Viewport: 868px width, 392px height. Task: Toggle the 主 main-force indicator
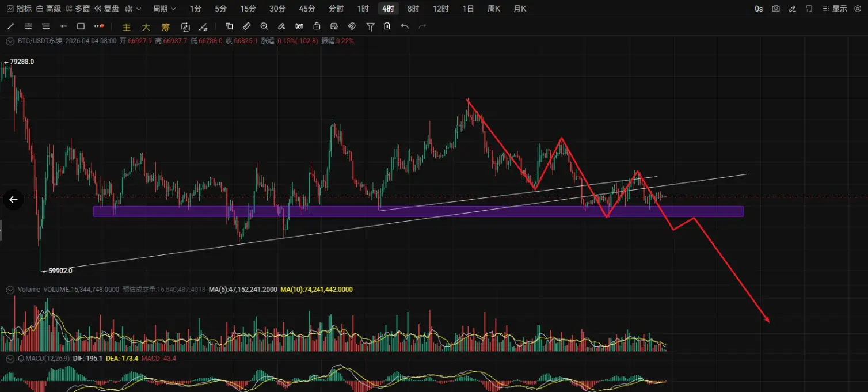click(126, 27)
